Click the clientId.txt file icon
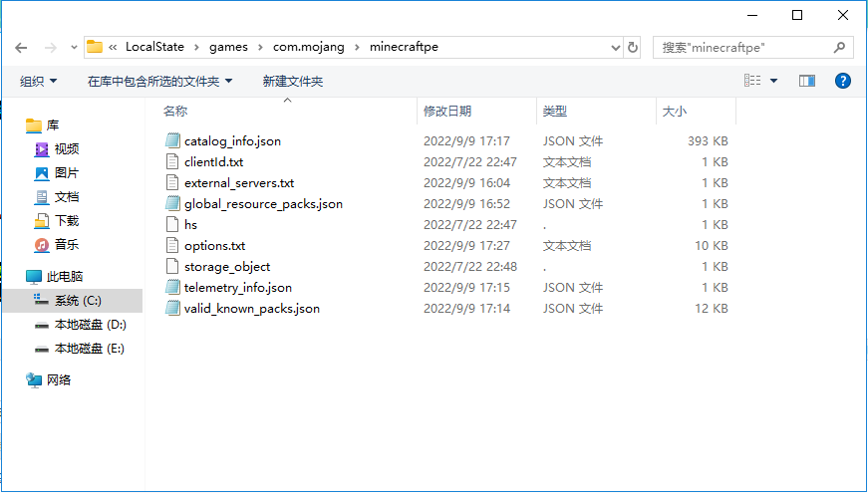The height and width of the screenshot is (493, 868). (x=172, y=161)
